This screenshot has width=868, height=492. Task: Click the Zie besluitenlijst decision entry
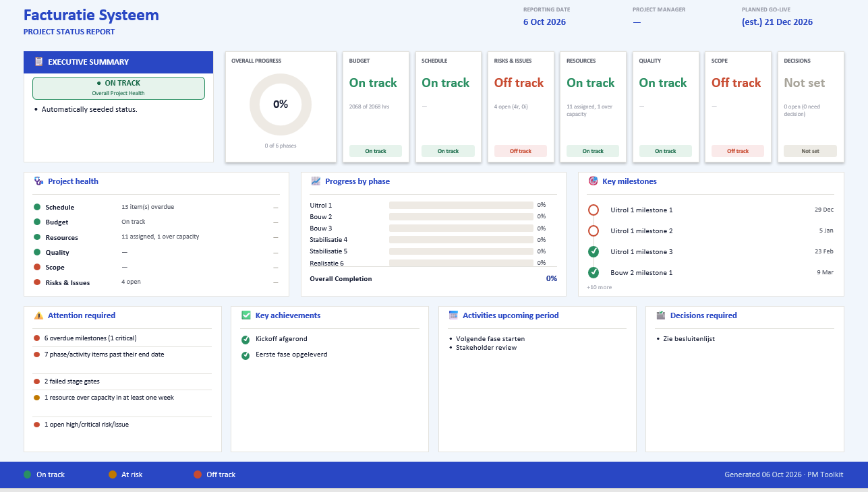click(x=689, y=339)
